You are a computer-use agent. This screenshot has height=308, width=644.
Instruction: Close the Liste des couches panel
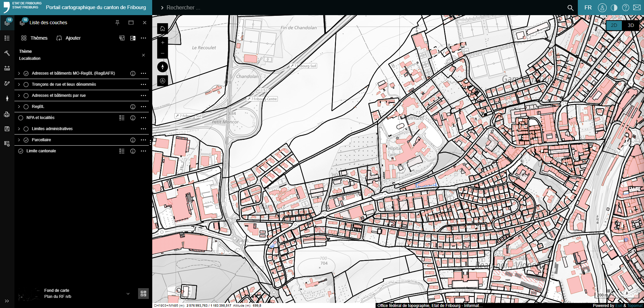click(x=144, y=23)
